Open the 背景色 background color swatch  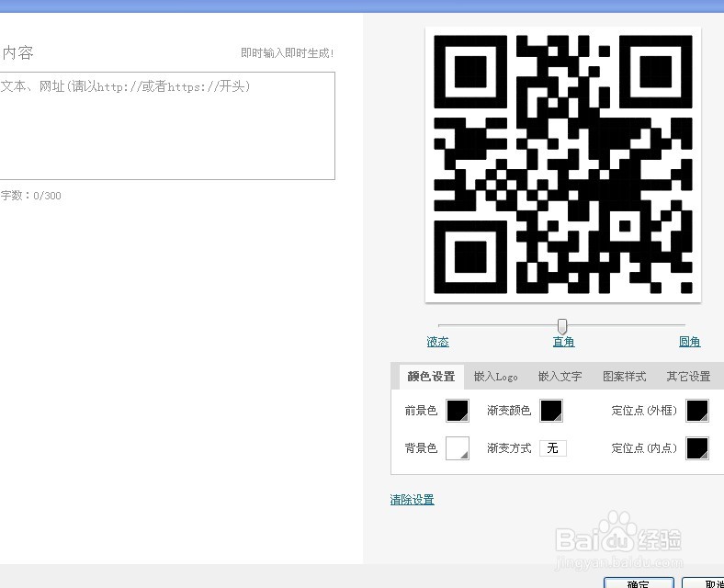click(458, 448)
